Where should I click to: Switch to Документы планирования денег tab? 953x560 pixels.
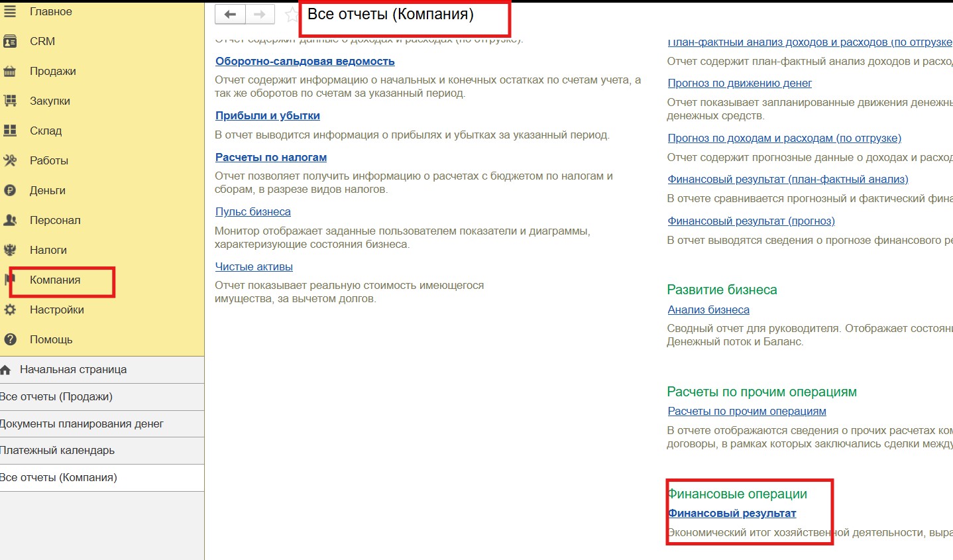(x=82, y=423)
